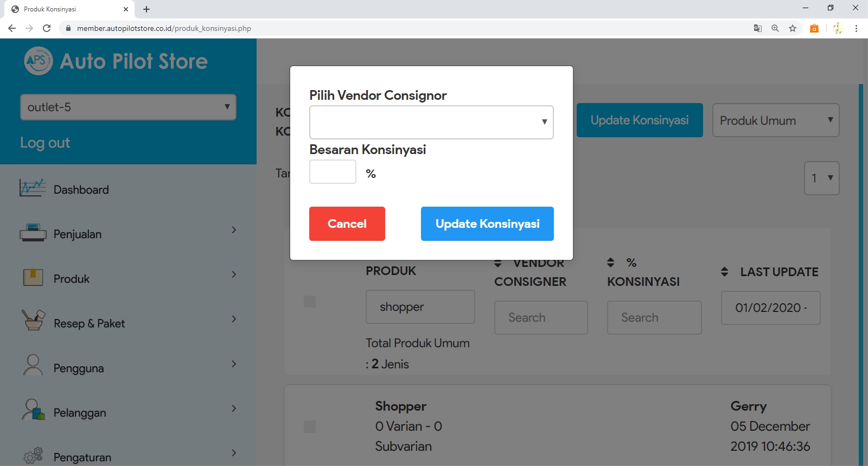Image resolution: width=868 pixels, height=466 pixels.
Task: Check the Shopper product row checkbox
Action: click(x=310, y=427)
